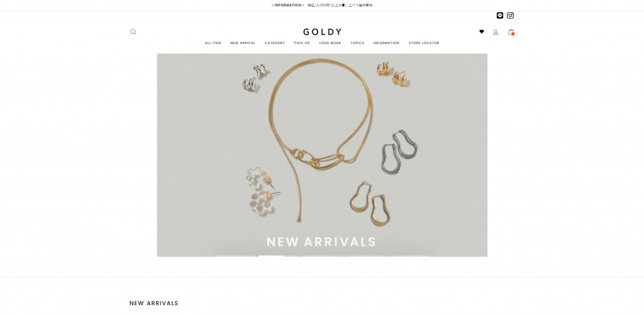
Task: Click the GOLDY logo
Action: point(323,31)
